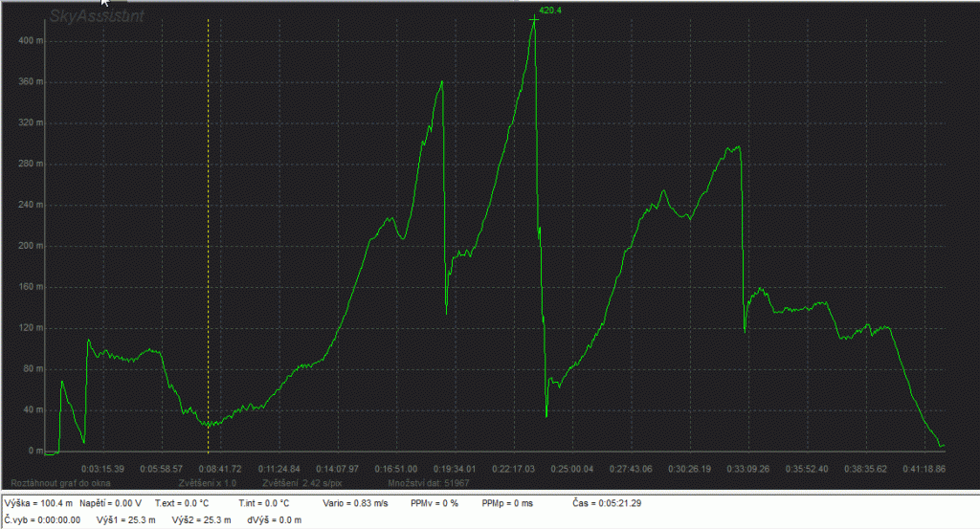The width and height of the screenshot is (980, 529).
Task: Click the dVýš = 0.0 m value
Action: (275, 519)
